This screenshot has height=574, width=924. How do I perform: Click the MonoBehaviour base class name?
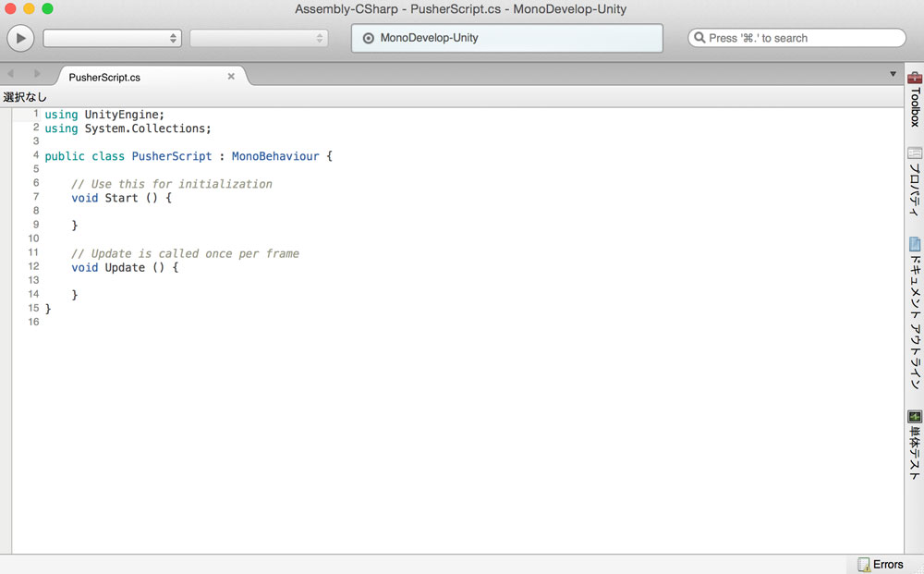275,156
